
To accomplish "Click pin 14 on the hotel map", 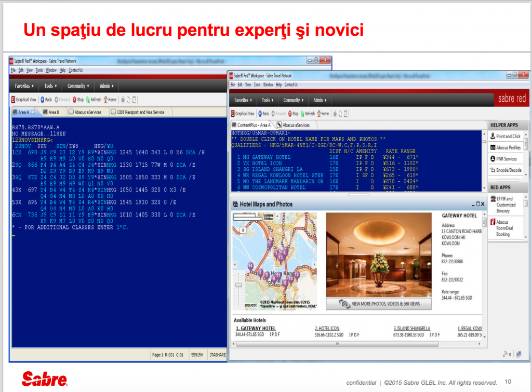I will click(250, 266).
